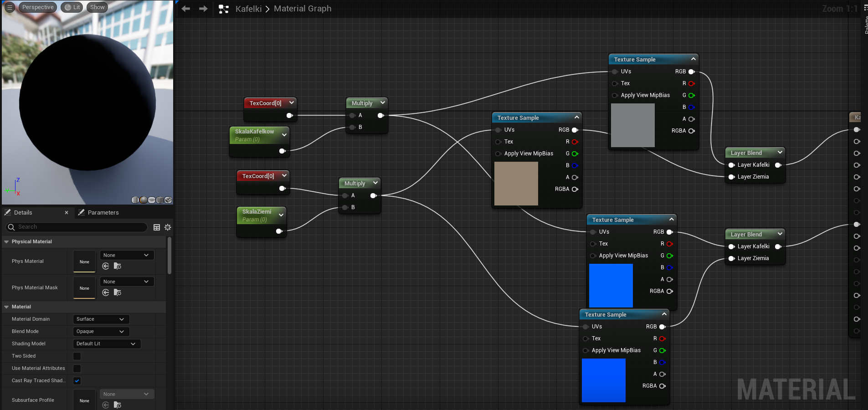This screenshot has height=410, width=868.
Task: Navigate back with the left arrow
Action: point(185,9)
